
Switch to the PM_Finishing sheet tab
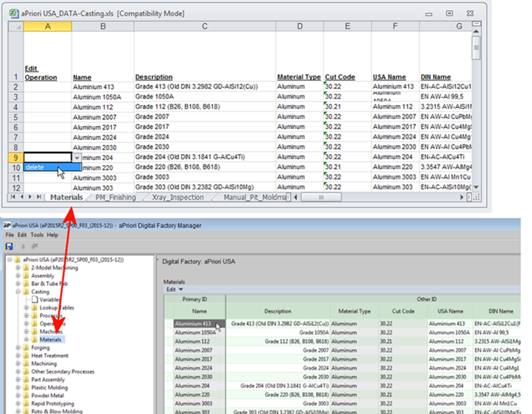point(115,197)
